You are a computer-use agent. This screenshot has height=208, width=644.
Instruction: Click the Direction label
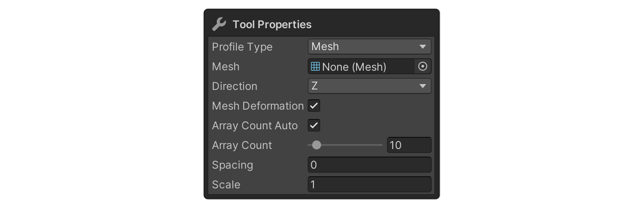tap(235, 86)
